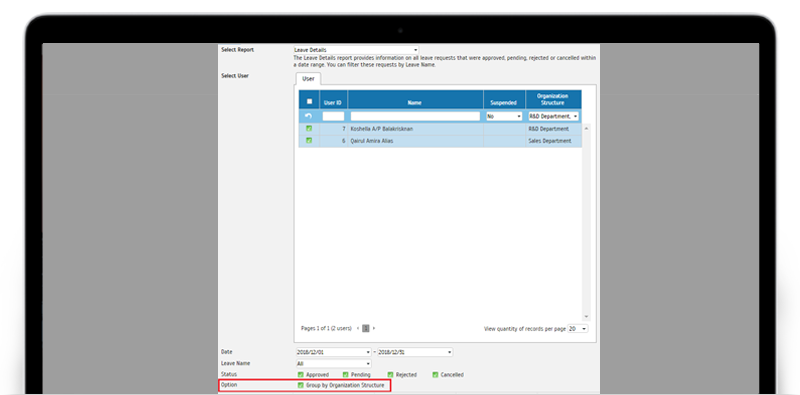Select the Qairul Amira Alias name cell

click(415, 141)
